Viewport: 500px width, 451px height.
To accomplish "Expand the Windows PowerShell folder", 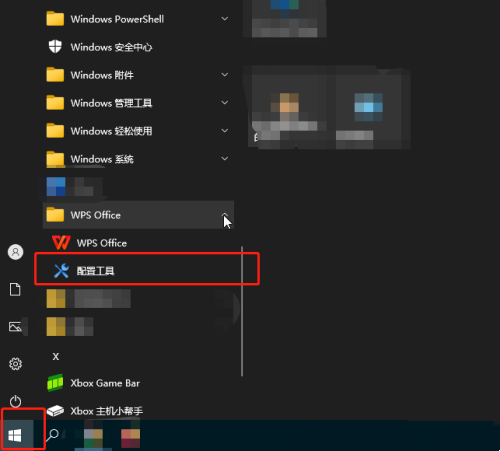I will tap(138, 19).
